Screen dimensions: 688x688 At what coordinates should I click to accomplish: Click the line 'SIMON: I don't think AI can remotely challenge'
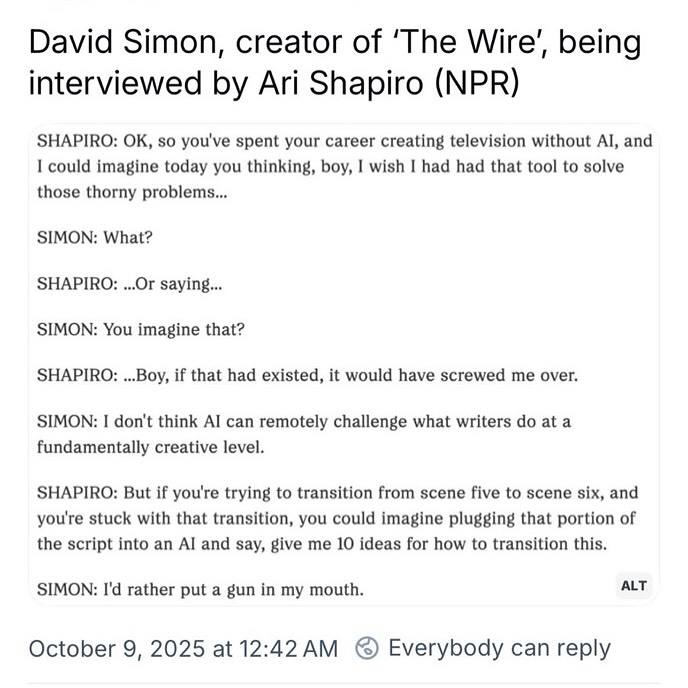[x=304, y=422]
